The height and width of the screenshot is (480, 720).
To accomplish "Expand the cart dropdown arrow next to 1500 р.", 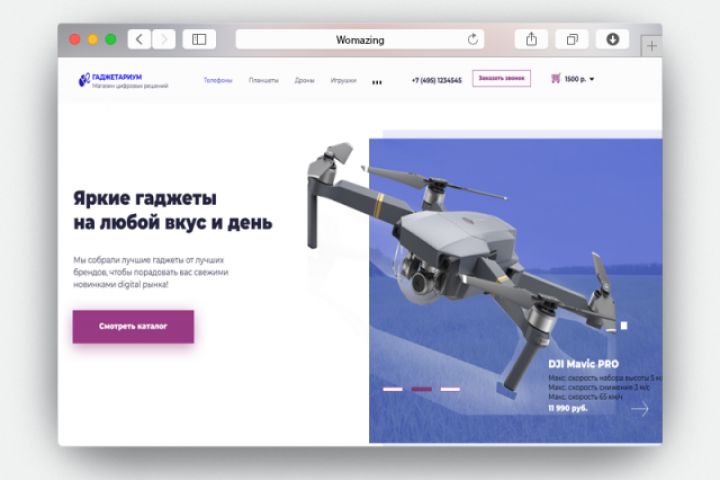I will coord(591,79).
